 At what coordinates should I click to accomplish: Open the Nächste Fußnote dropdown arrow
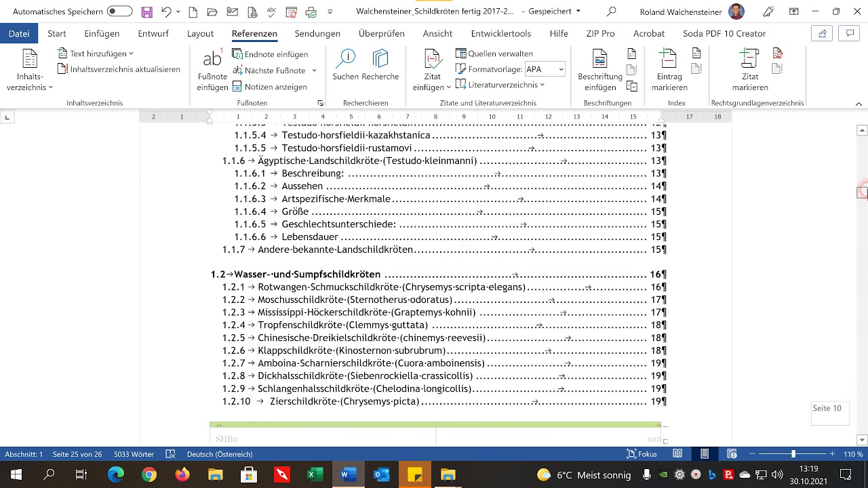coord(315,70)
